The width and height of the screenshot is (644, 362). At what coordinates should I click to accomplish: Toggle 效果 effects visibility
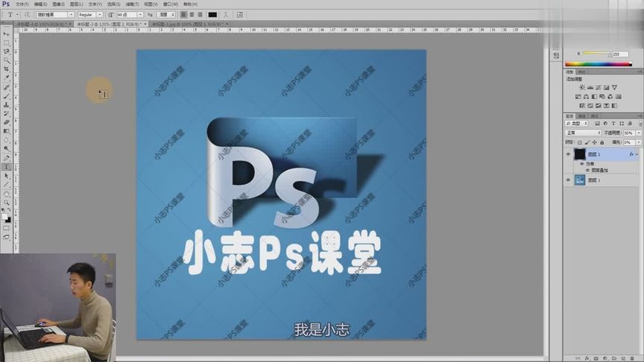581,164
